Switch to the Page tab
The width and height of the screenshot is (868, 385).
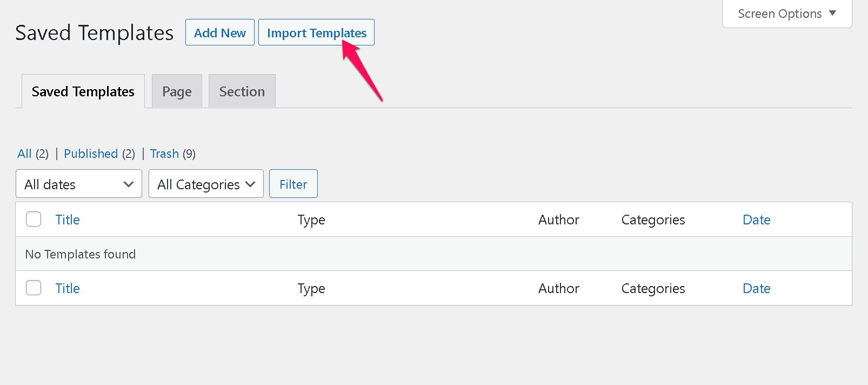pos(177,91)
